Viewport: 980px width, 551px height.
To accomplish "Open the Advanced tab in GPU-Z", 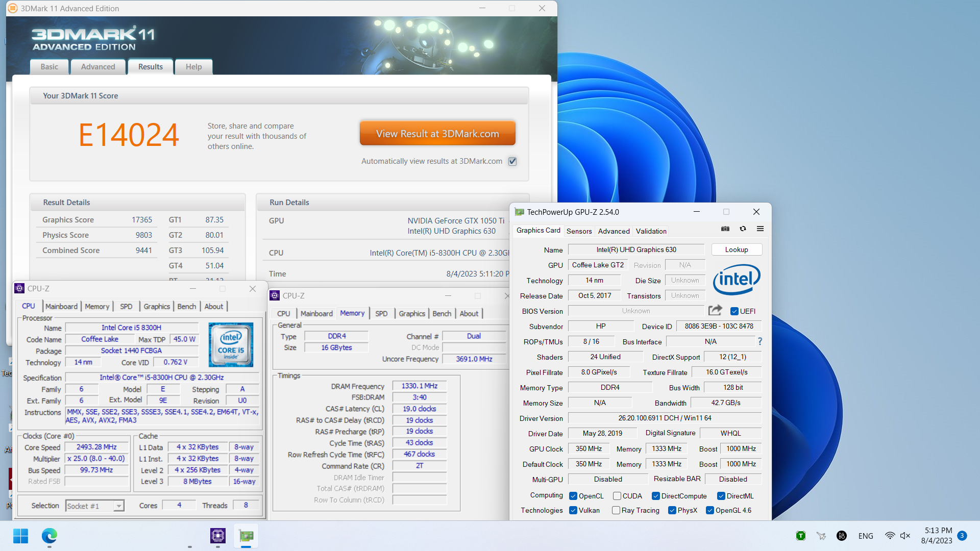I will pos(614,231).
